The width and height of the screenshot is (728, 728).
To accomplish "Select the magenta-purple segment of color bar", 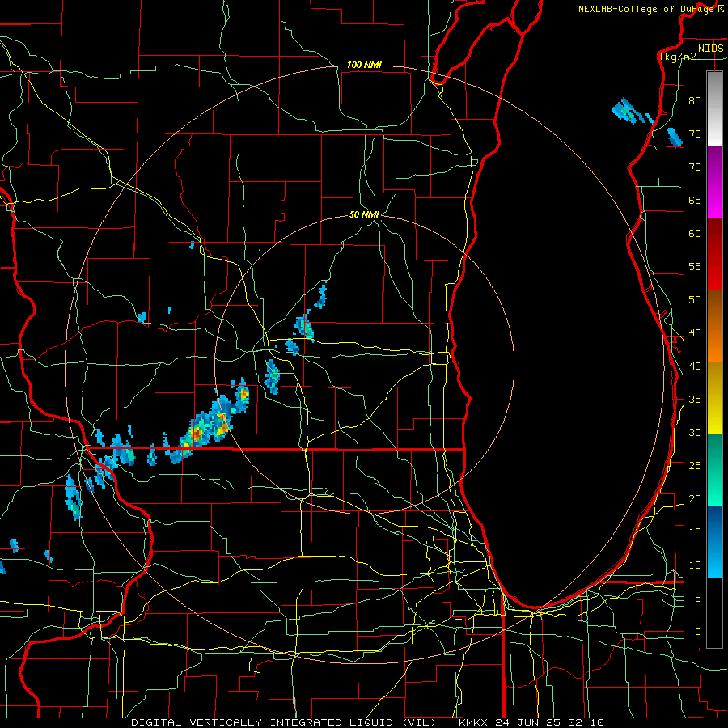I will (x=714, y=181).
